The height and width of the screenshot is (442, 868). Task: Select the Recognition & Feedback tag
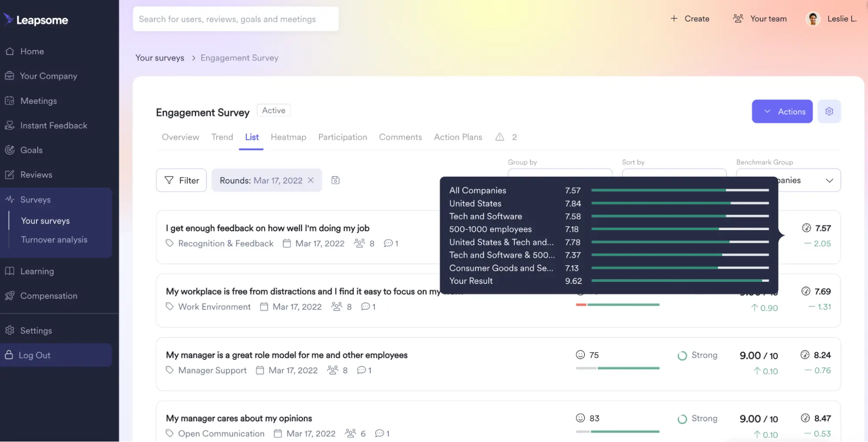coord(225,243)
